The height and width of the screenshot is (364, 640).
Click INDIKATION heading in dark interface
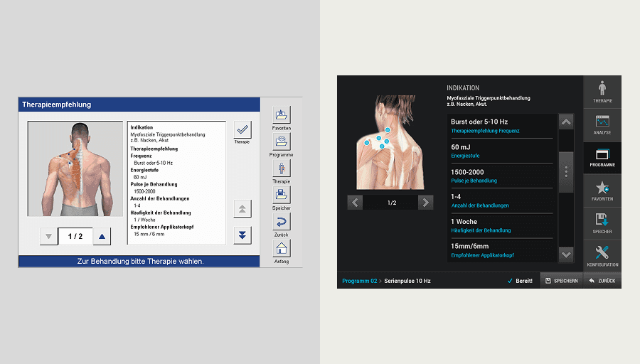tap(463, 87)
